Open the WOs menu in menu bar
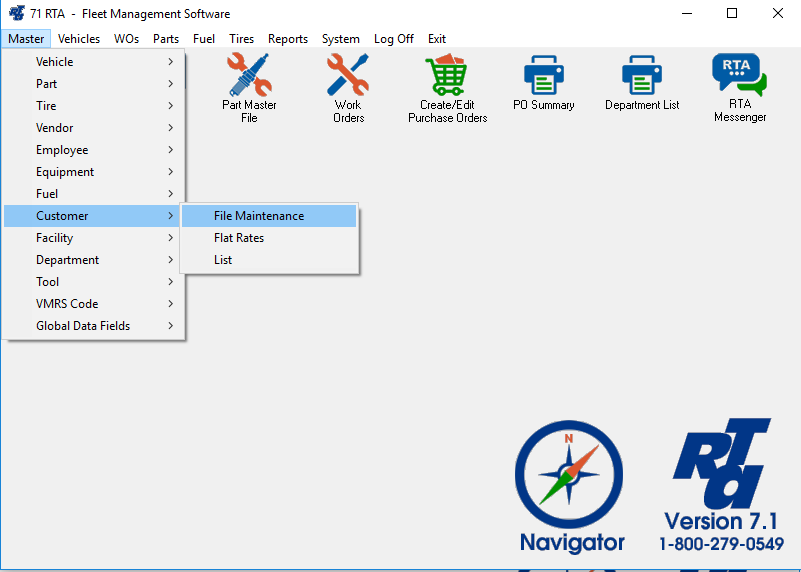801x572 pixels. [126, 39]
